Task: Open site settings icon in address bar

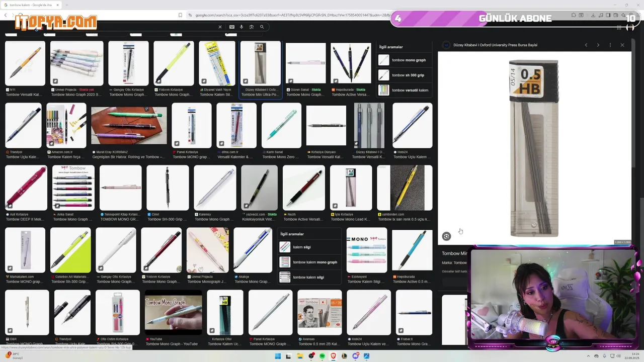Action: [x=191, y=15]
